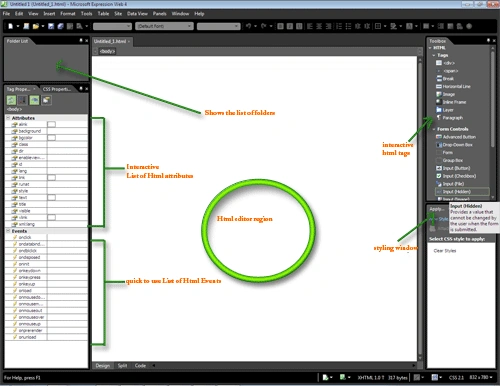Click the Font Color toolbar icon
The height and width of the screenshot is (386, 500).
[x=409, y=26]
